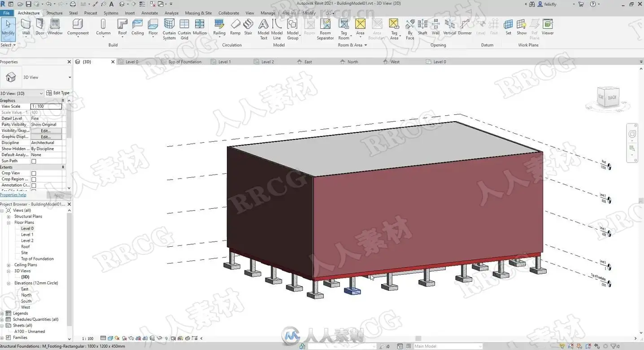Collapse the Elevations (12mm Circle) node
The height and width of the screenshot is (350, 644).
(x=9, y=283)
